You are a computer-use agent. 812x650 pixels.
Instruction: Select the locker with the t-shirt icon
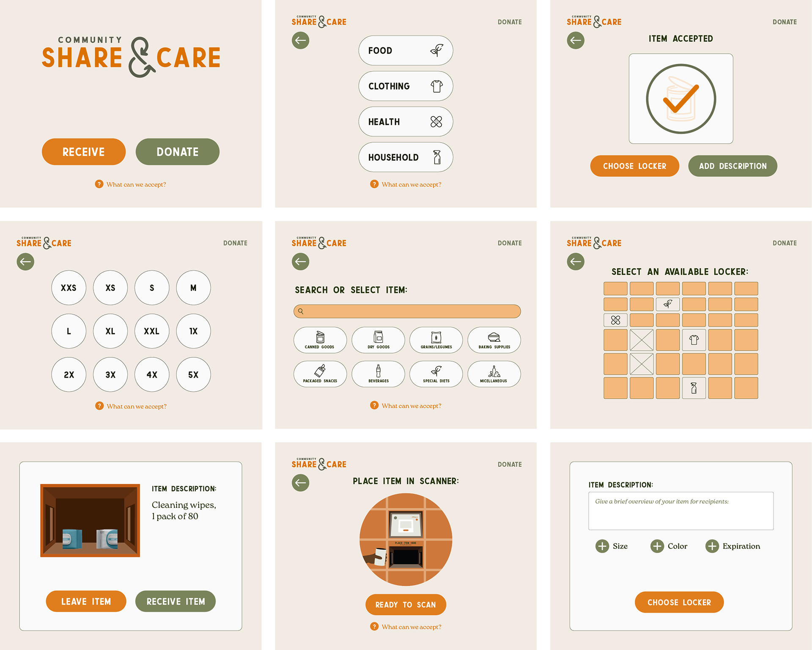tap(694, 340)
